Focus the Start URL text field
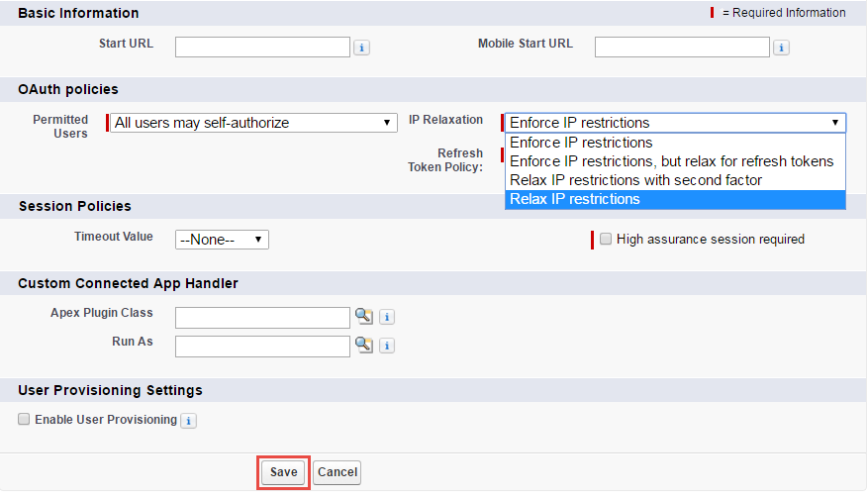This screenshot has width=868, height=499. [x=262, y=47]
